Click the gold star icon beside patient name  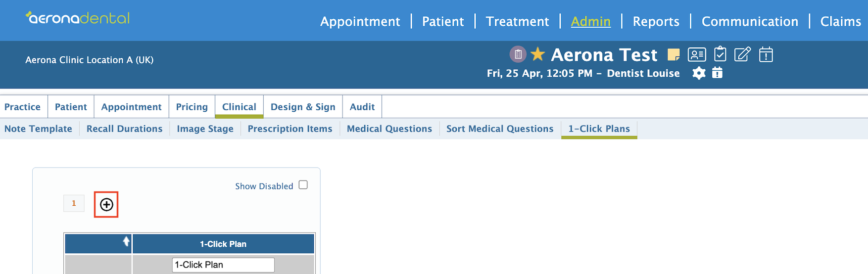(x=537, y=54)
